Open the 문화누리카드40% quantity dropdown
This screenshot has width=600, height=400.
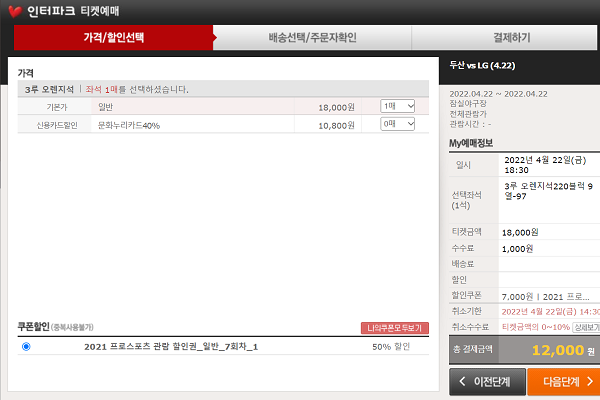click(x=397, y=125)
